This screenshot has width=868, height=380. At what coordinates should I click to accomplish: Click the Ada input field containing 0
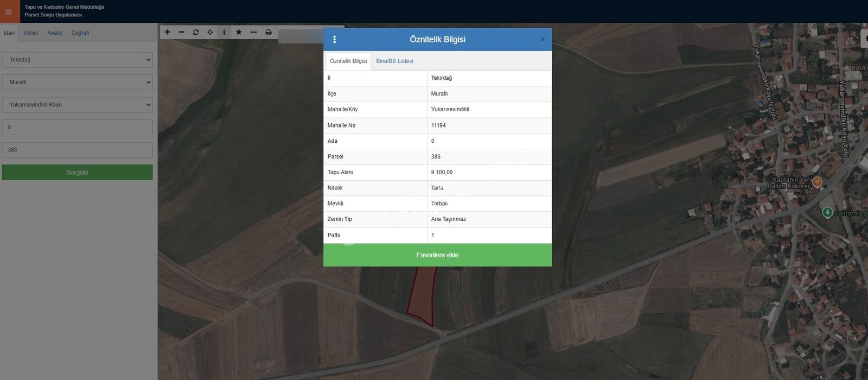point(77,128)
